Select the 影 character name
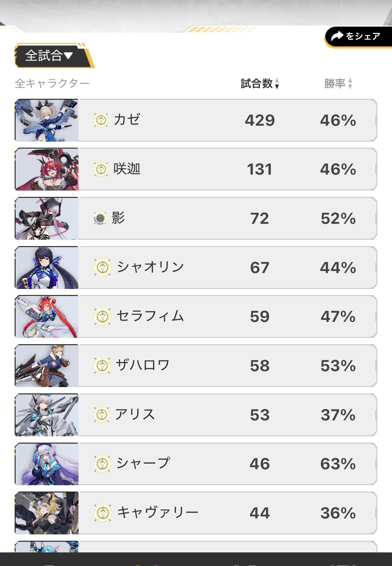 point(118,218)
